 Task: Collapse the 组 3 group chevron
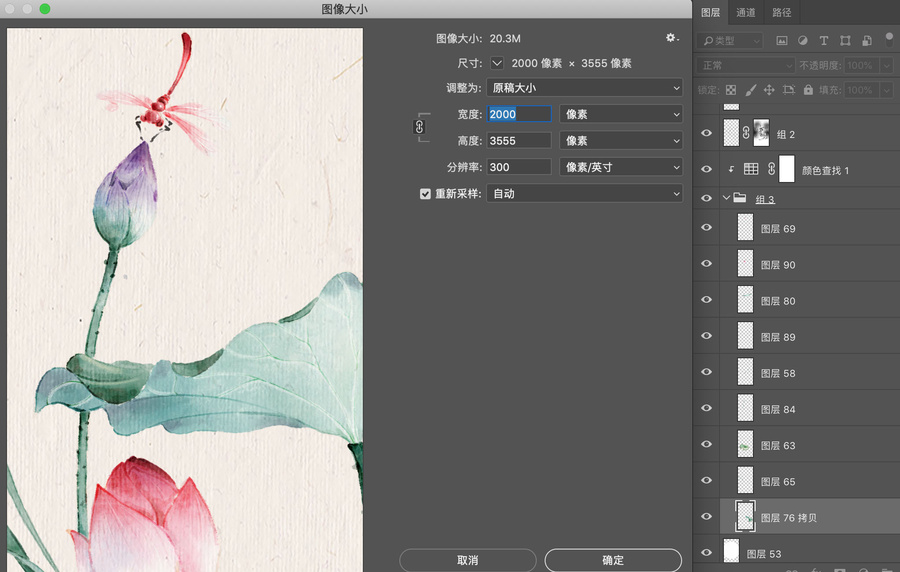[726, 198]
